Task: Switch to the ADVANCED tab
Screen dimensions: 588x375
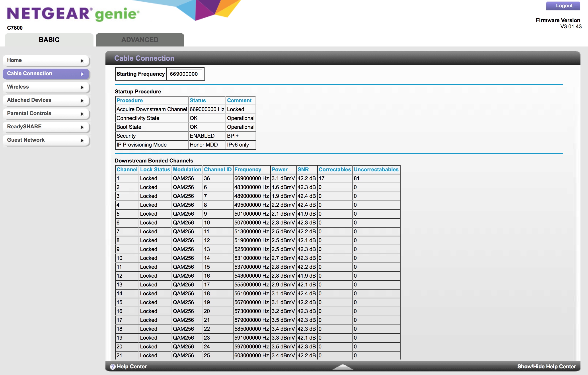Action: point(140,40)
